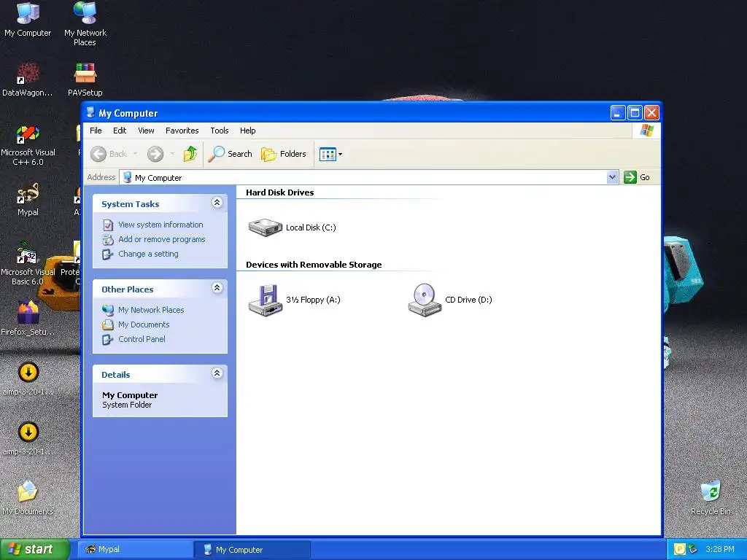Click View system information link
747x560 pixels.
tap(160, 225)
